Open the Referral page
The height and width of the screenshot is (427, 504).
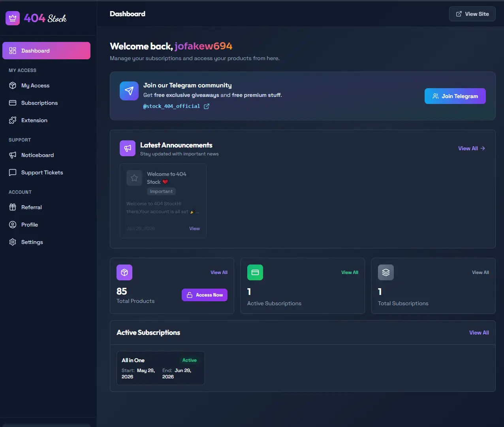(46, 207)
